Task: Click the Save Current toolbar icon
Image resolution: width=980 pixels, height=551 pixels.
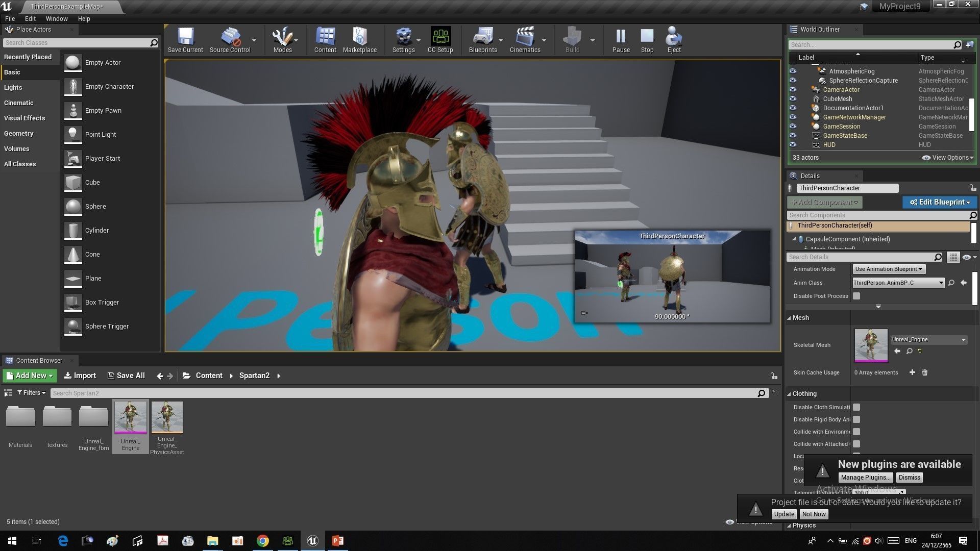Action: pyautogui.click(x=185, y=40)
